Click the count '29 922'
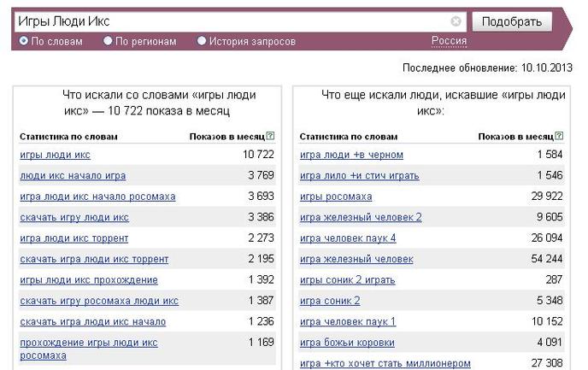 [x=547, y=196]
